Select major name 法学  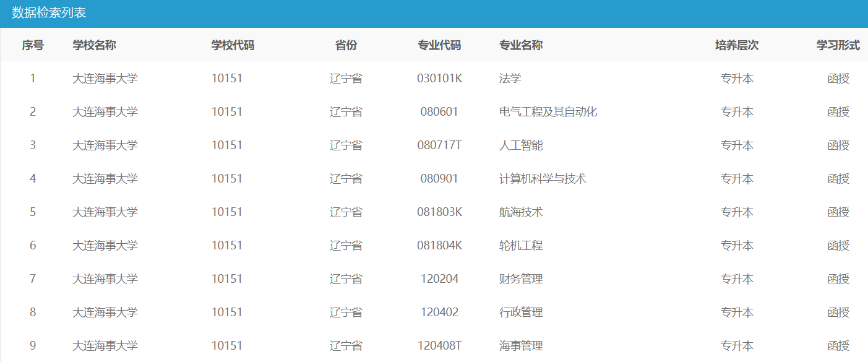[x=510, y=79]
